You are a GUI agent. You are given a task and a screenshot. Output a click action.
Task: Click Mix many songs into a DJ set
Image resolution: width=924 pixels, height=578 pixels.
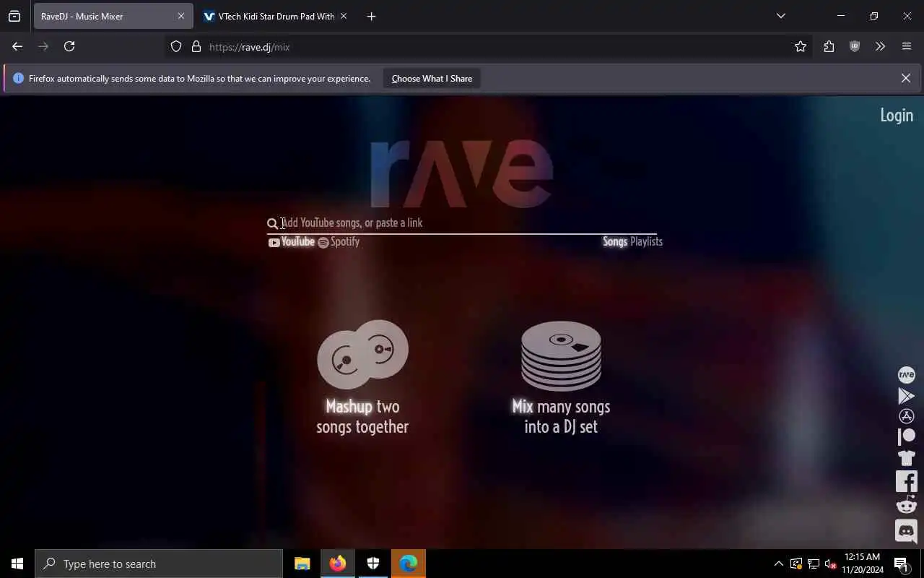click(x=561, y=417)
